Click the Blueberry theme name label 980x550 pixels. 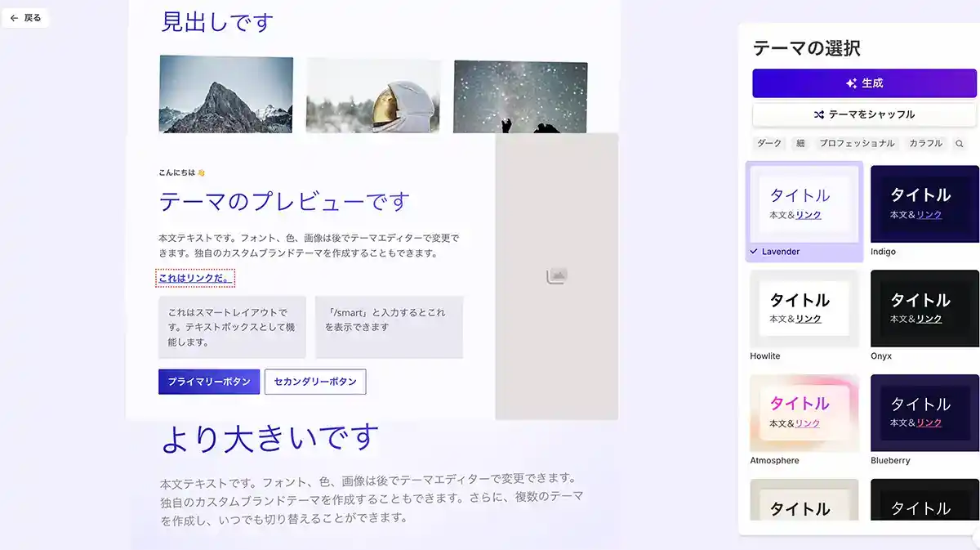(x=890, y=461)
